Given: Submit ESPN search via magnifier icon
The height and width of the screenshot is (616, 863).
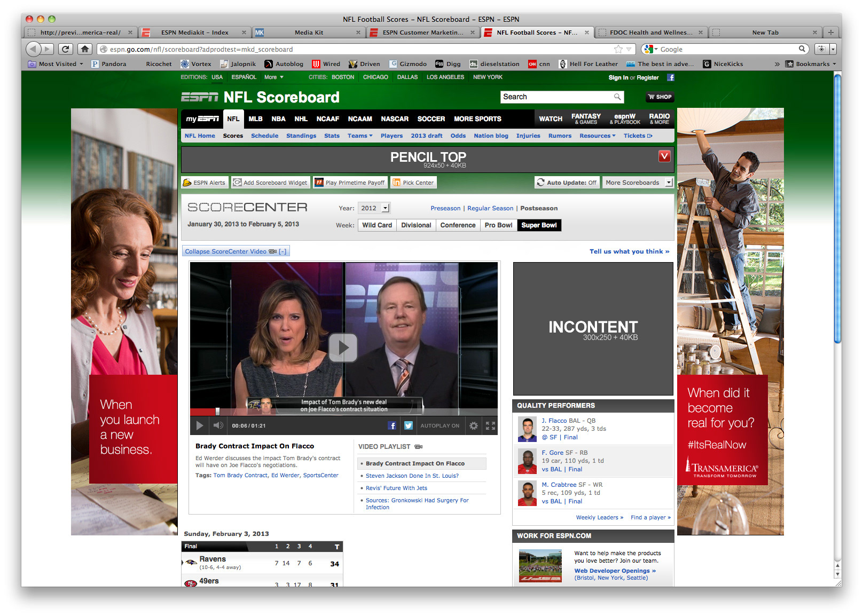Looking at the screenshot, I should [617, 97].
